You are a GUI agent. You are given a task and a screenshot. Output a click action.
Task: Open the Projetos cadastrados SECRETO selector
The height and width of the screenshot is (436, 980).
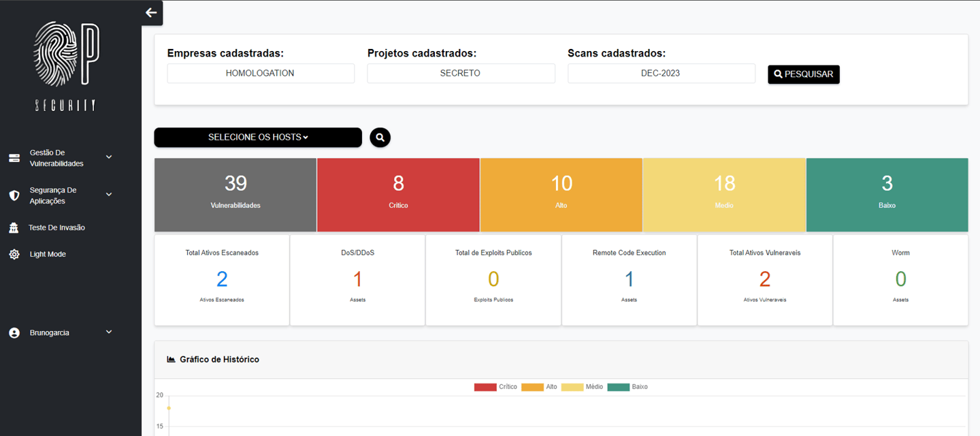tap(461, 74)
